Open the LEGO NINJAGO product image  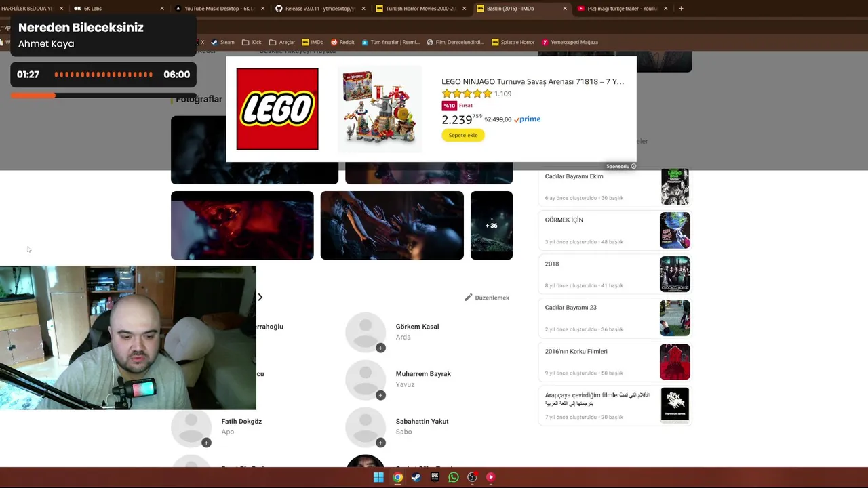pyautogui.click(x=380, y=109)
